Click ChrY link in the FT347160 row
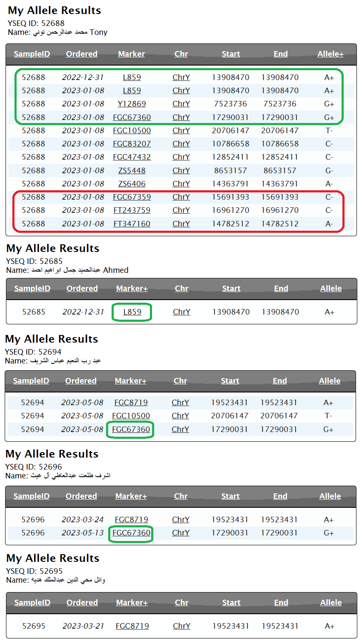Viewport: 362px width, 644px height. 181,224
